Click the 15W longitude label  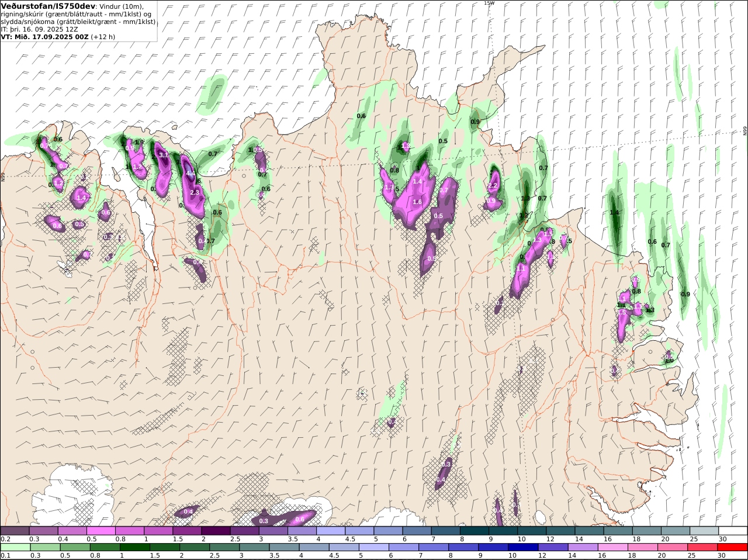(x=489, y=3)
